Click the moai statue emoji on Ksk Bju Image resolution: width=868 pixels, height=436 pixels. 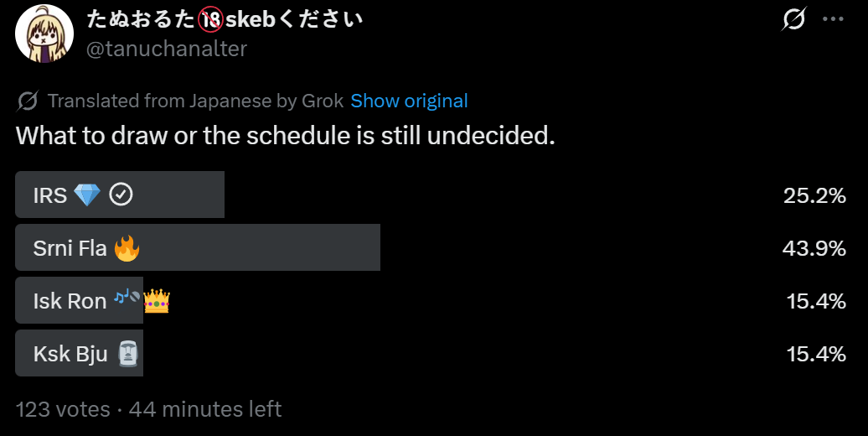point(127,354)
